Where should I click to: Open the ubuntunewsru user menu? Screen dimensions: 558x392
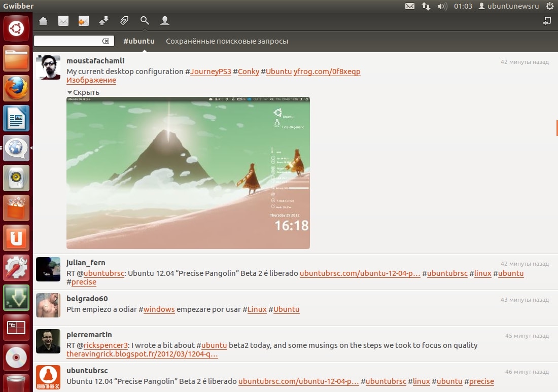[508, 6]
